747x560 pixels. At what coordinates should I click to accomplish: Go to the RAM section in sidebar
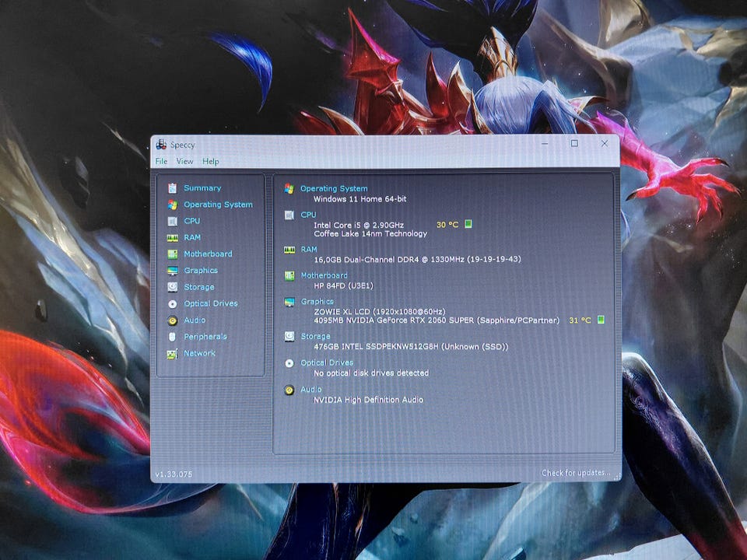tap(192, 238)
